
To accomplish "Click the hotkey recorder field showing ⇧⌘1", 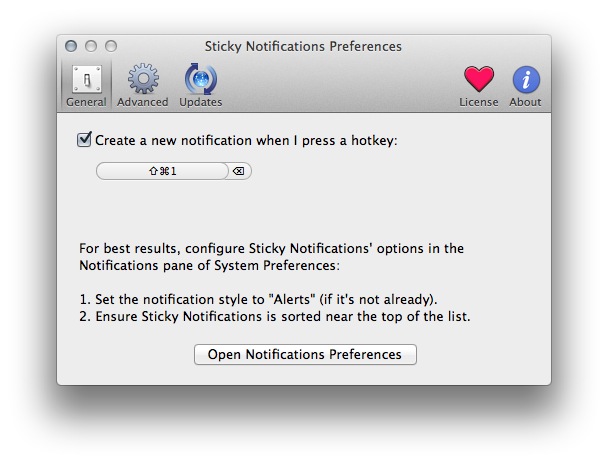I will [162, 171].
